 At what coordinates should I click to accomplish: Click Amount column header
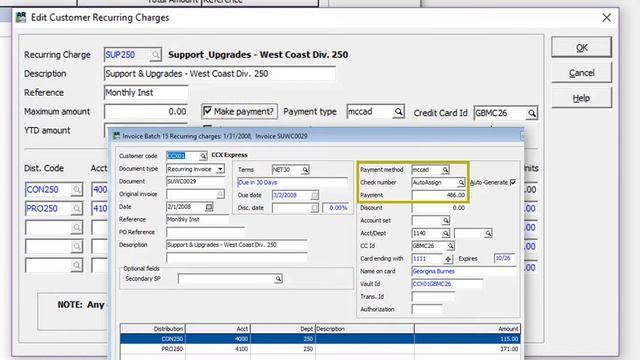pos(467,329)
